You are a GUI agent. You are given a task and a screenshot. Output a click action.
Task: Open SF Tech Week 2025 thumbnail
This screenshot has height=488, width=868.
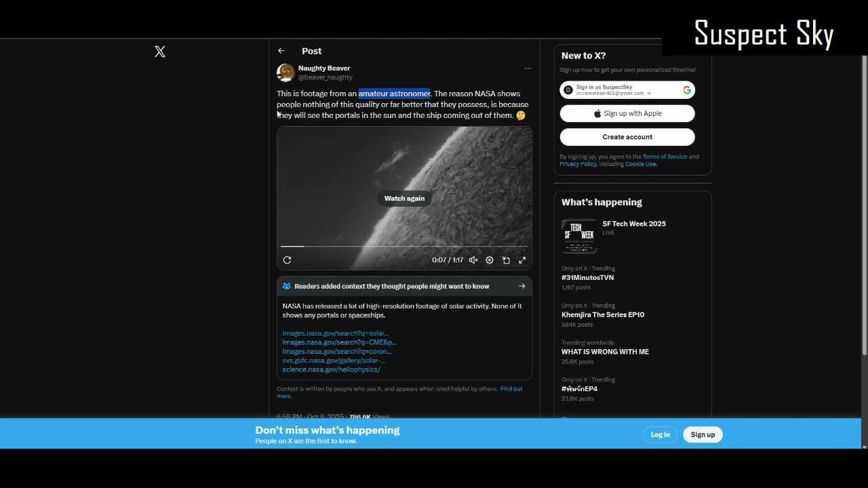point(579,236)
